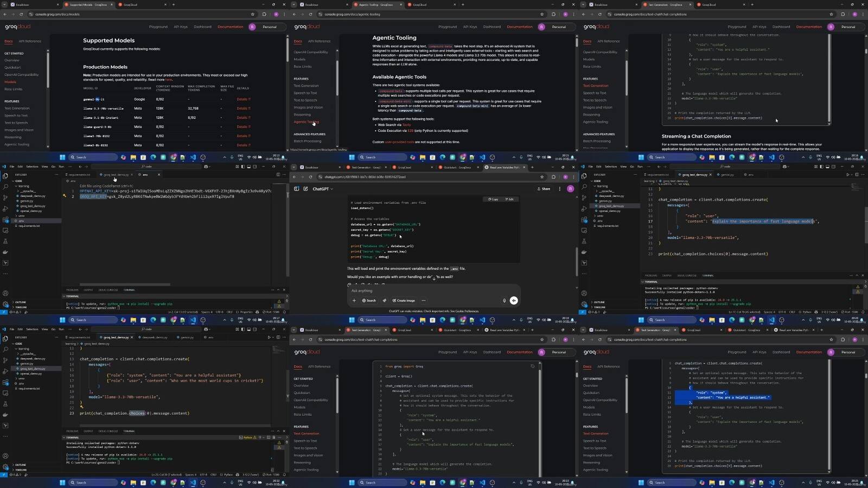The height and width of the screenshot is (488, 868).
Task: Reload the Supported Models browser page
Action: (x=22, y=14)
